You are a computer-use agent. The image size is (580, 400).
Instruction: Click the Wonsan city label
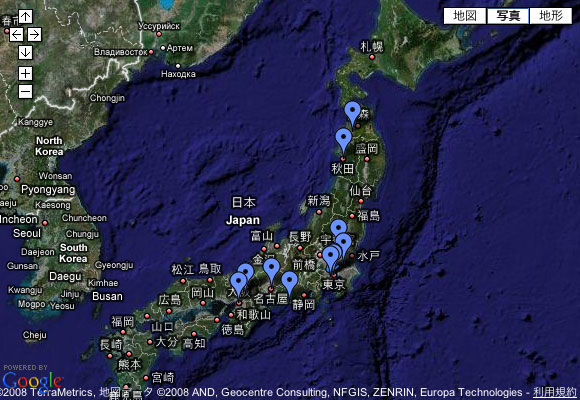tap(55, 176)
